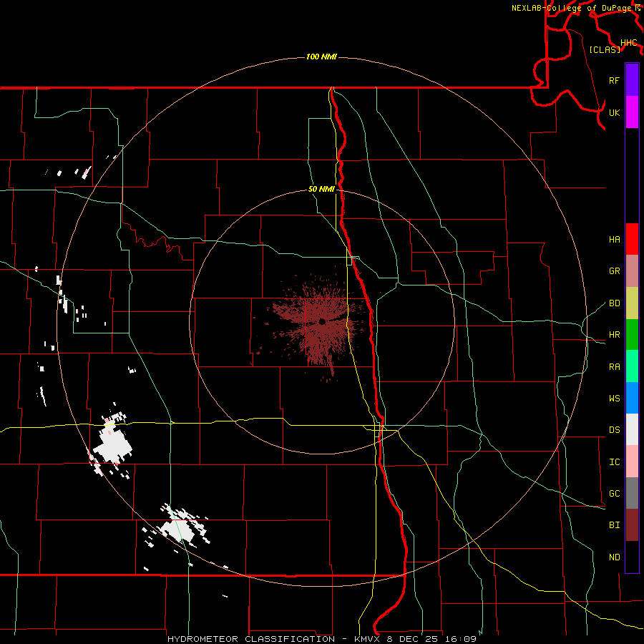Select the white DS legend swatch
Image resolution: width=644 pixels, height=644 pixels.
coord(632,429)
